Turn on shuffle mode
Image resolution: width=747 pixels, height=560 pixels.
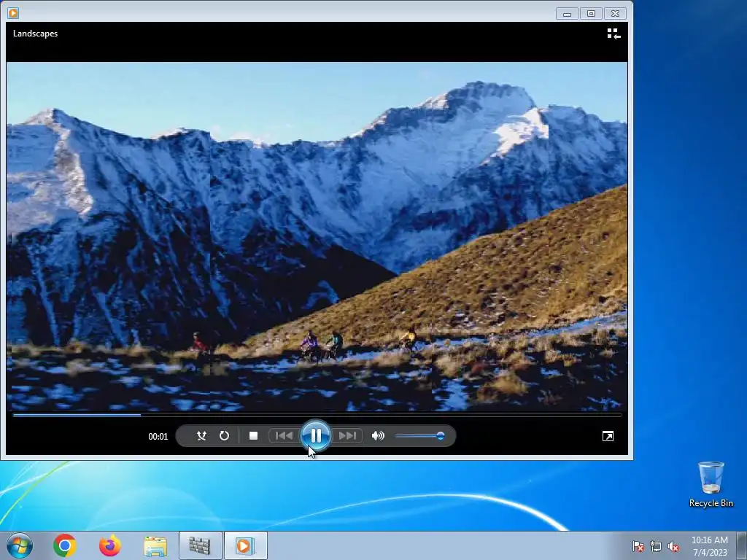coord(201,436)
